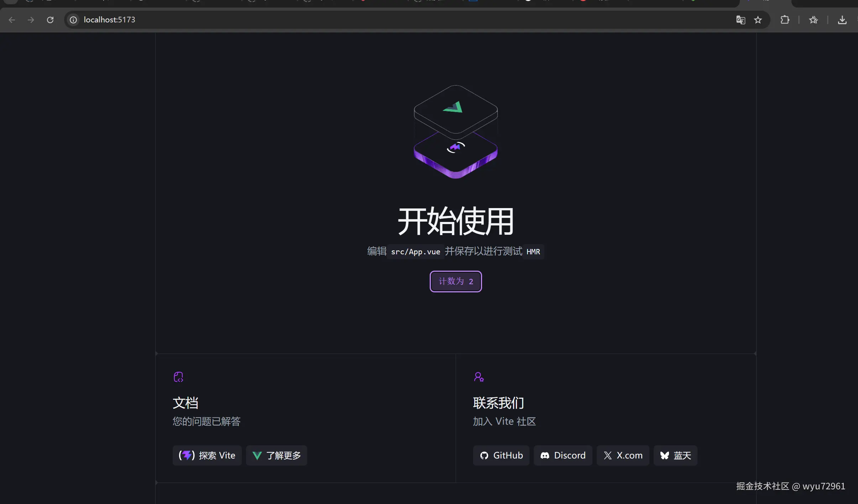Visit the GitHub link
The image size is (858, 504).
click(501, 455)
